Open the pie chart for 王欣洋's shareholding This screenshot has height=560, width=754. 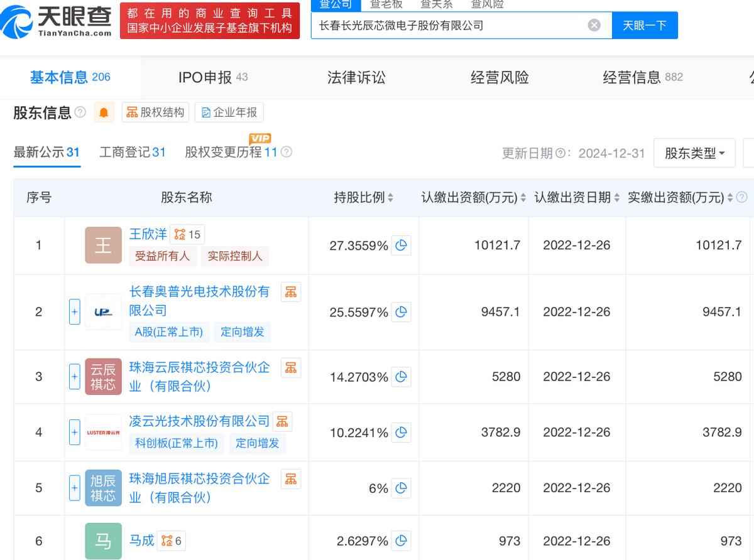coord(402,246)
